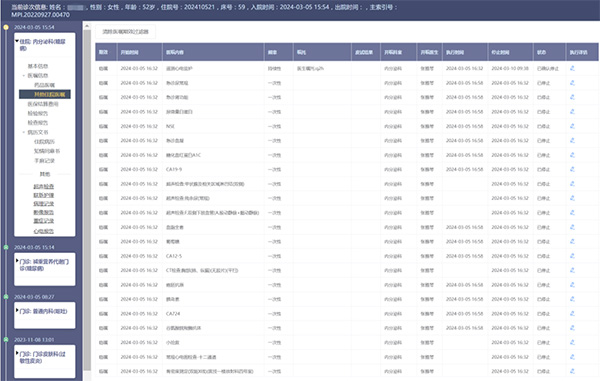Open execution details icon for NSE row
600x381 pixels.
click(x=572, y=126)
